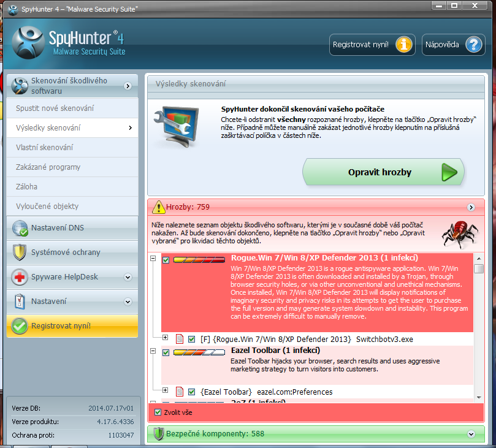
Task: Click the clipboard icon for Nastavení
Action: click(20, 302)
